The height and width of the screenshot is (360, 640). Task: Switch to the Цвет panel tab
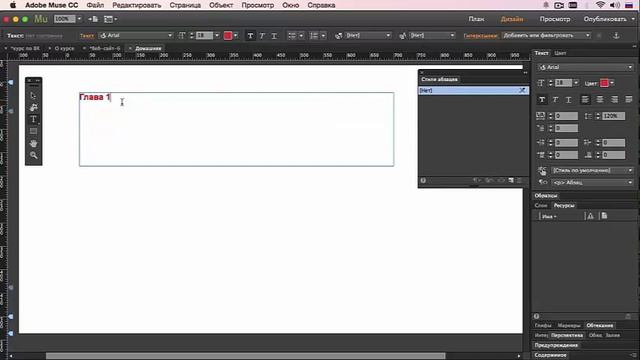[x=560, y=53]
